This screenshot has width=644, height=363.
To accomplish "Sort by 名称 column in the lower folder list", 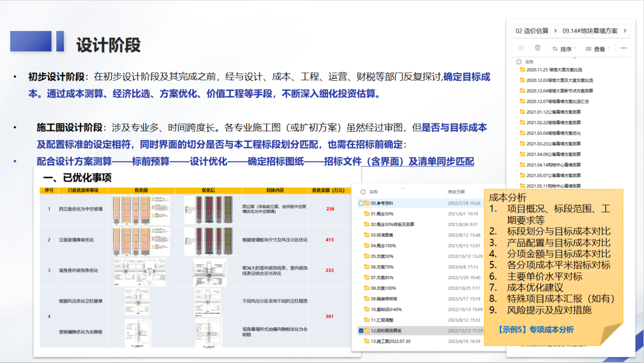I will (x=374, y=192).
